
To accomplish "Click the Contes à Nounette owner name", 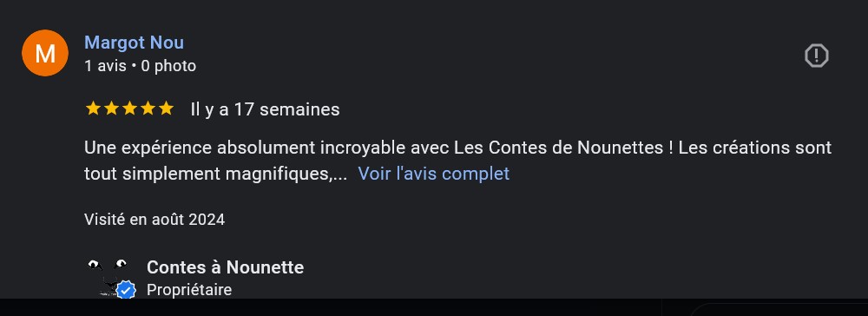I will click(225, 268).
